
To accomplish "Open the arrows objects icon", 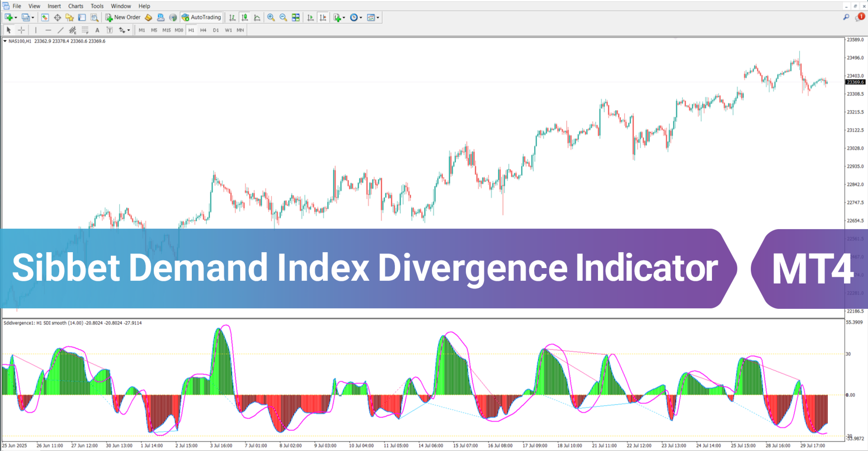I will 122,30.
